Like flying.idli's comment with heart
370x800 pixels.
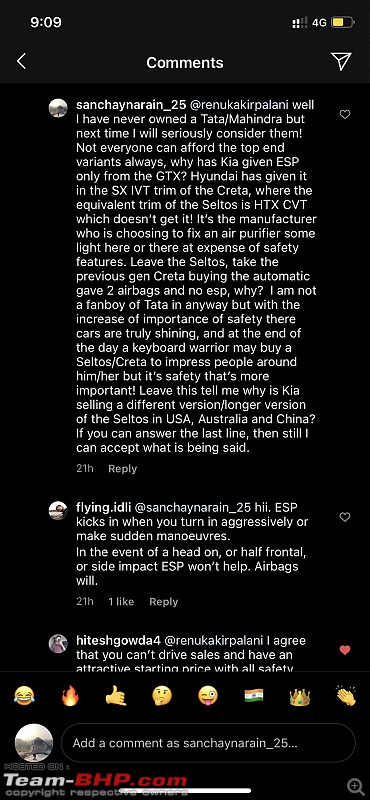pyautogui.click(x=345, y=517)
